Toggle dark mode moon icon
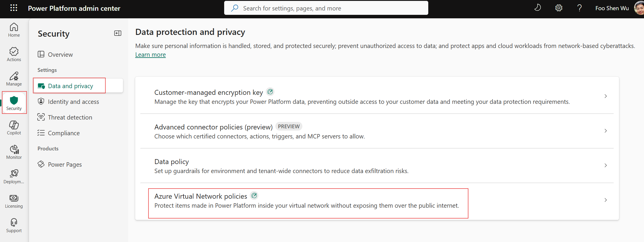This screenshot has height=242, width=644. coord(538,8)
